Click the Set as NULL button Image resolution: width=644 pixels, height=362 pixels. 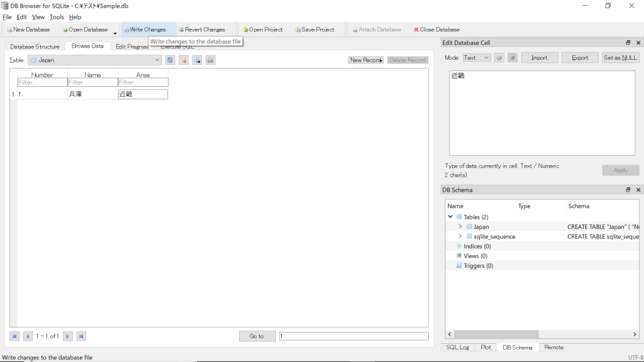(620, 58)
